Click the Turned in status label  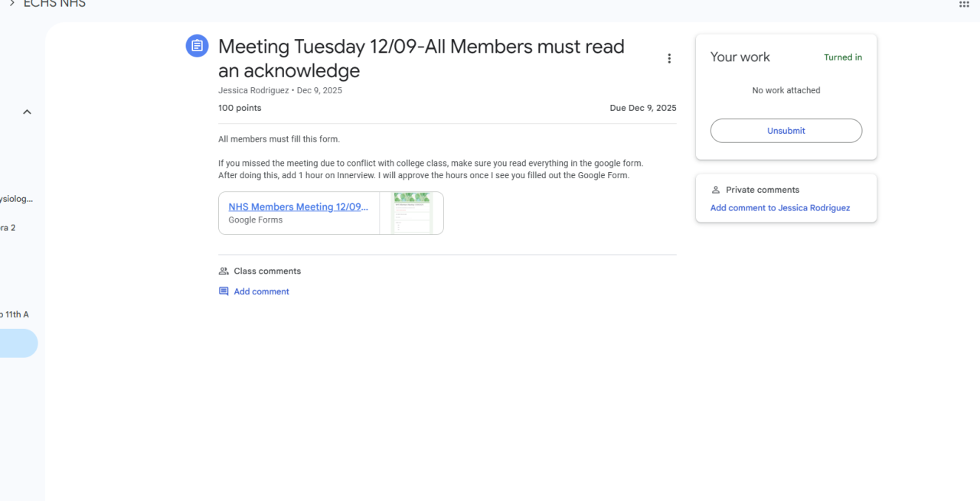click(842, 57)
